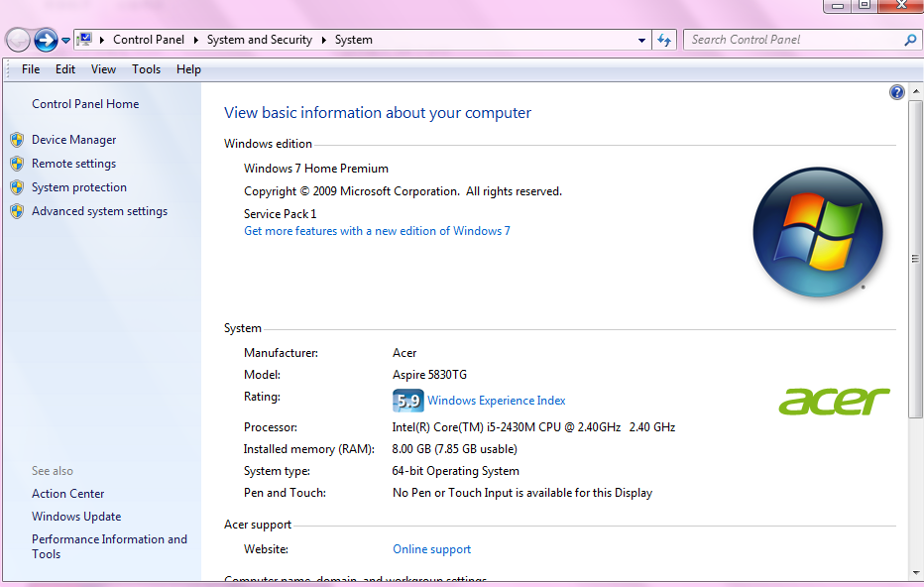Click the shield icon beside System protection
924x587 pixels.
[x=16, y=187]
